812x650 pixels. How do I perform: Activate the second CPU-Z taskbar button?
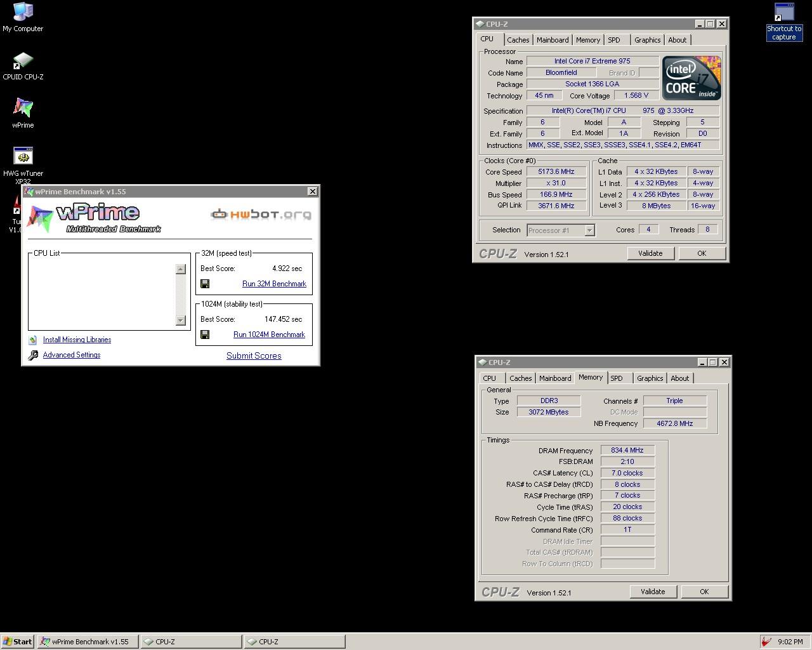point(295,642)
